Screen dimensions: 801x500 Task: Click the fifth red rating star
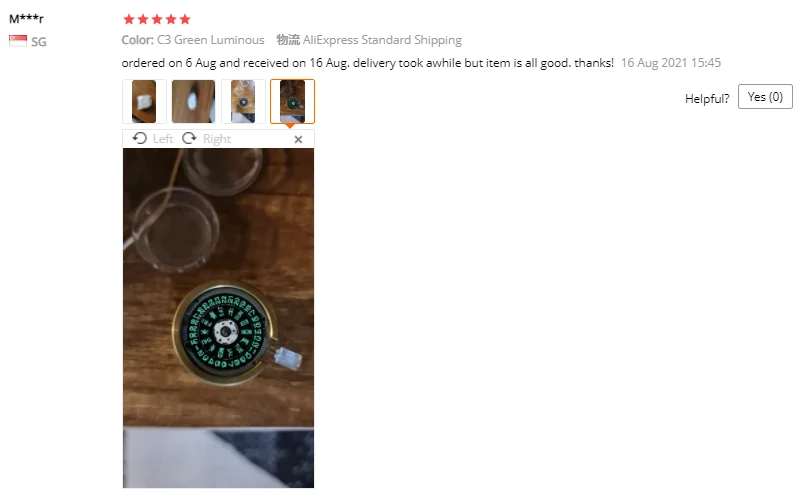[x=185, y=19]
